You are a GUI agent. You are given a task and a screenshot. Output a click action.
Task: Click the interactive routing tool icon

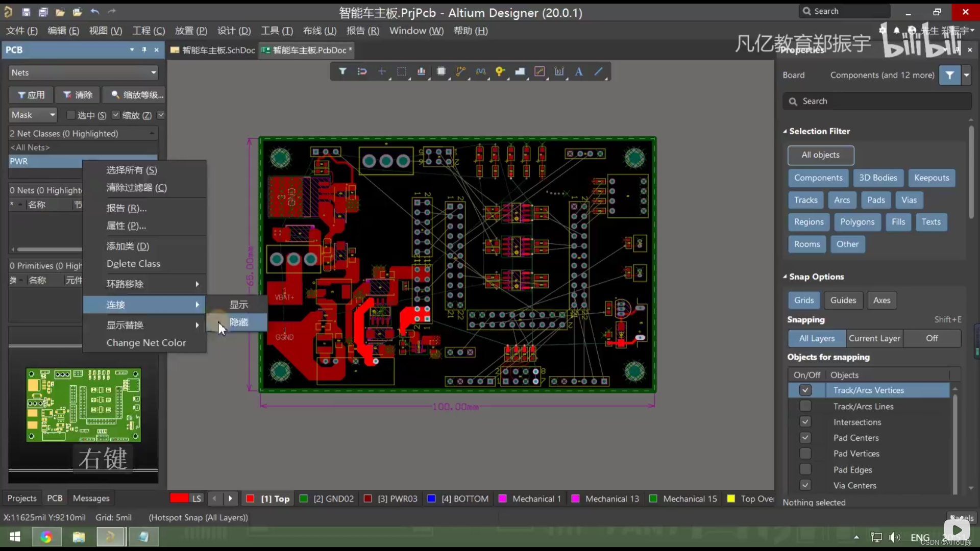pyautogui.click(x=461, y=72)
